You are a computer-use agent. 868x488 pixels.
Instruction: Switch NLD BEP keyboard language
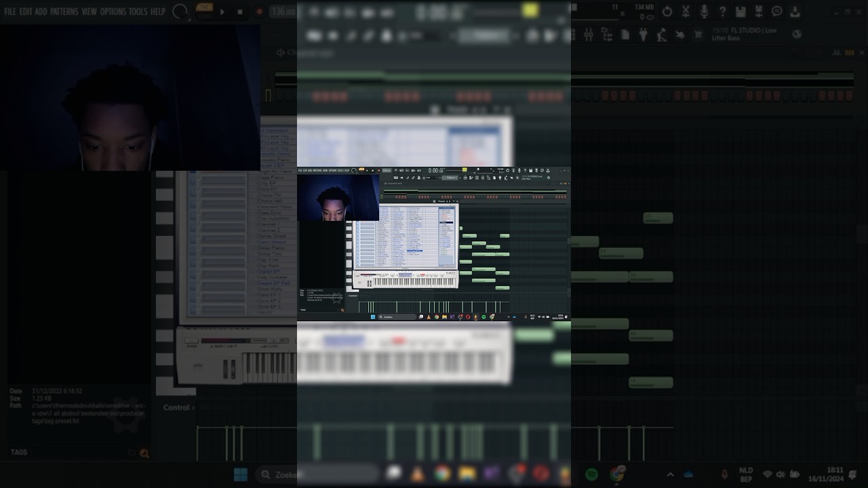tap(746, 474)
